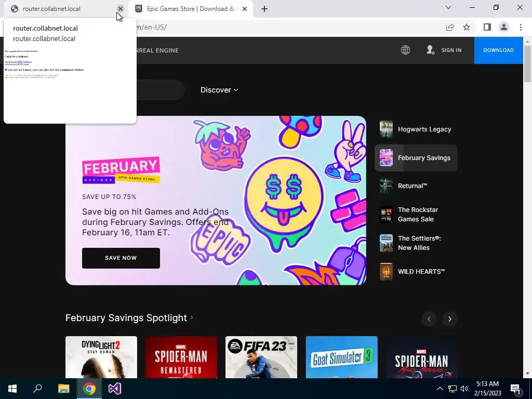Select The Settlers: New Allies item

[x=416, y=243]
